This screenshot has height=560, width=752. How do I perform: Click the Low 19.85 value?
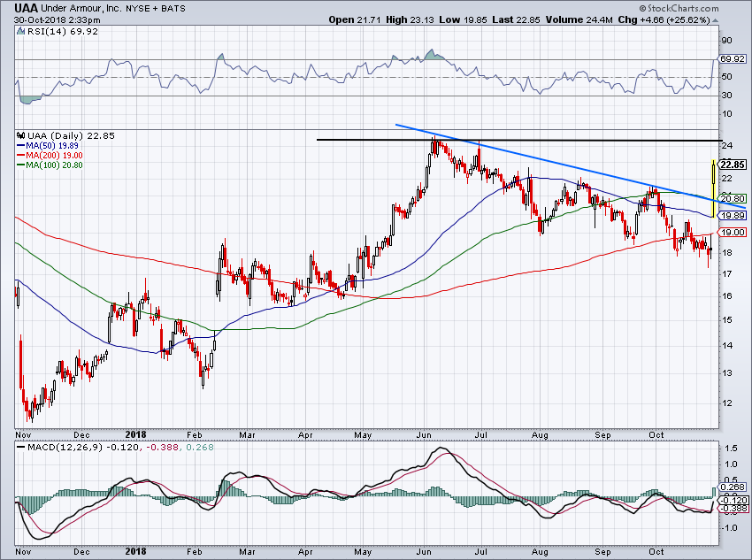click(463, 20)
